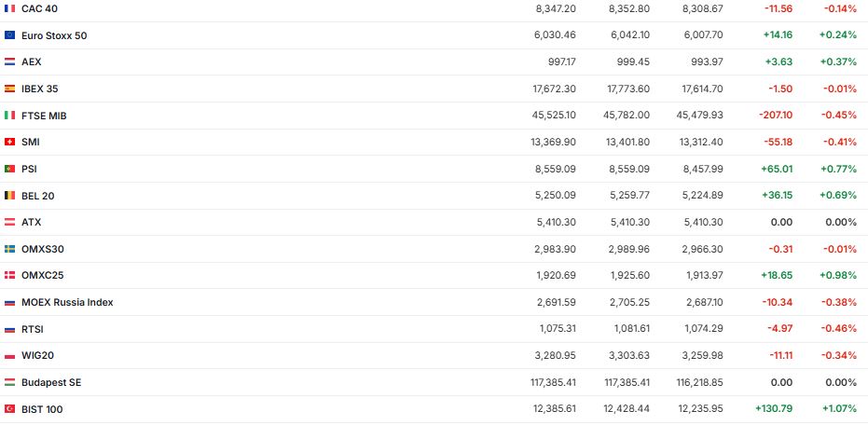
Task: Click the Swiss flag icon next to SMI
Action: 9,142
